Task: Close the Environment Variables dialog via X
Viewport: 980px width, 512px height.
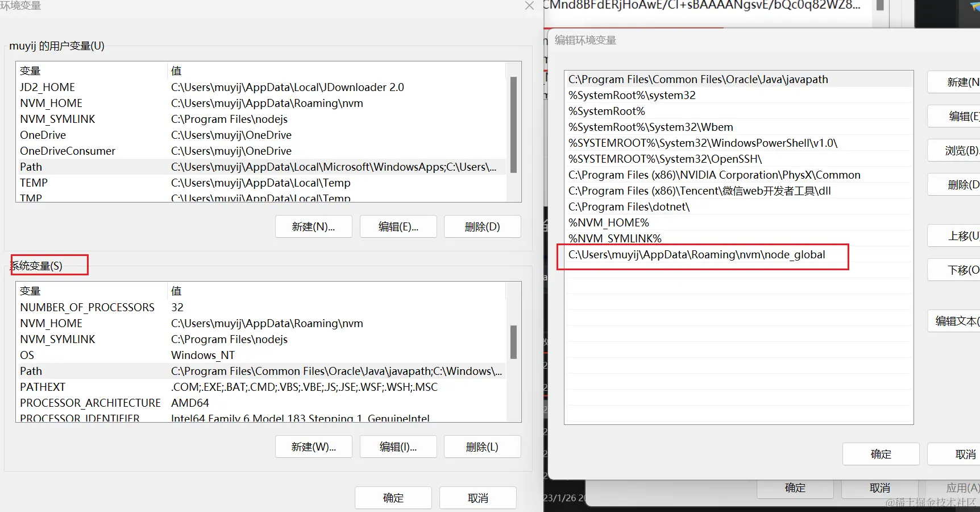Action: click(529, 6)
